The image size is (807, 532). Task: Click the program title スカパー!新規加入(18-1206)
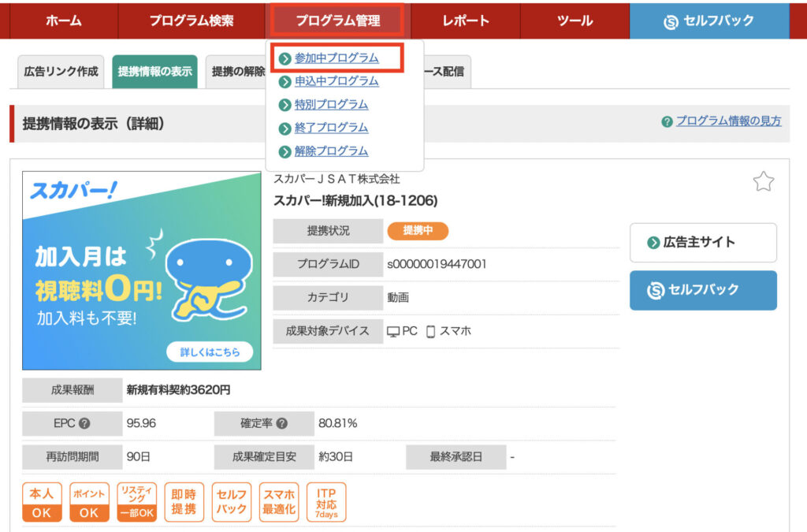click(355, 201)
